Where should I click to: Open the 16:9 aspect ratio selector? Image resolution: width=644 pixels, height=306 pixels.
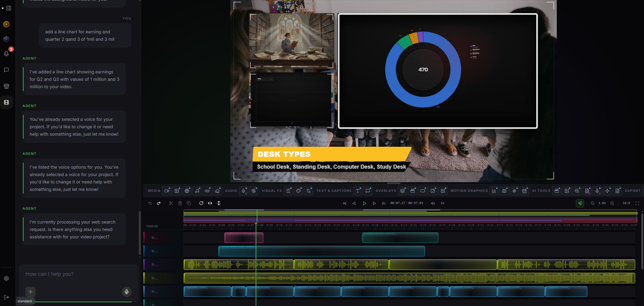coord(626,203)
